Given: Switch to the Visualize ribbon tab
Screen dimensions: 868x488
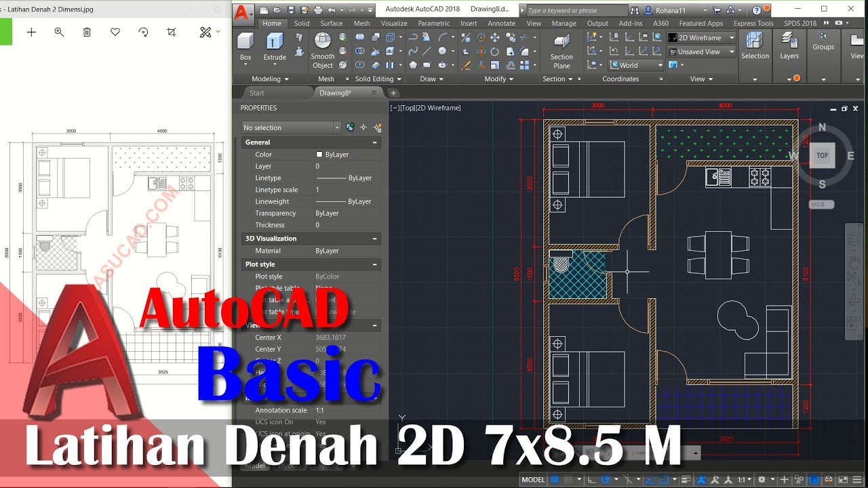Looking at the screenshot, I should pyautogui.click(x=394, y=23).
